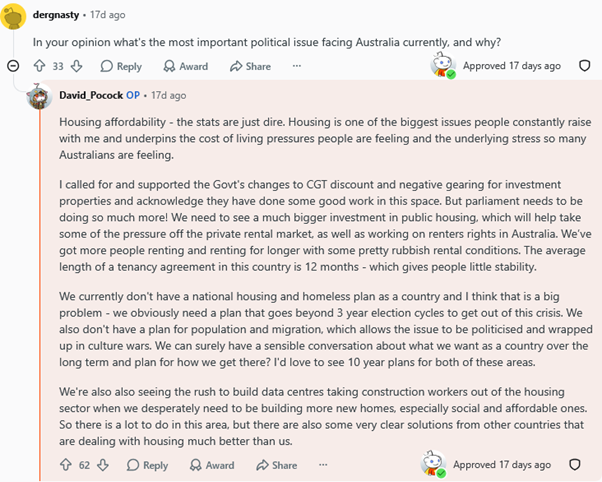The width and height of the screenshot is (602, 482).
Task: Upvote dergnasty's comment
Action: pyautogui.click(x=39, y=66)
